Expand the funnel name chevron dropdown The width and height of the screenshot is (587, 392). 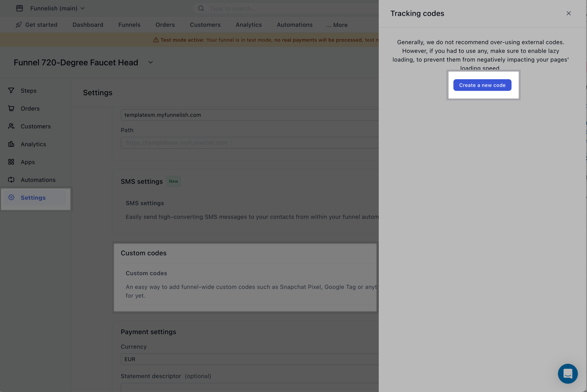pos(151,62)
